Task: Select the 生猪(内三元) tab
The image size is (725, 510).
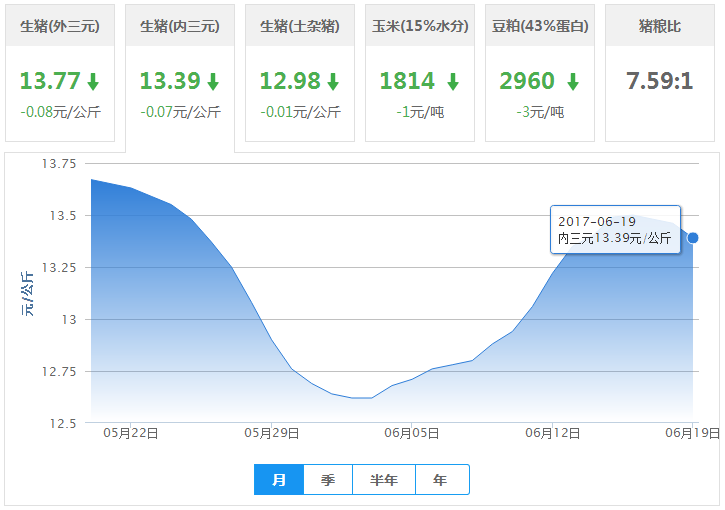Action: pos(180,26)
